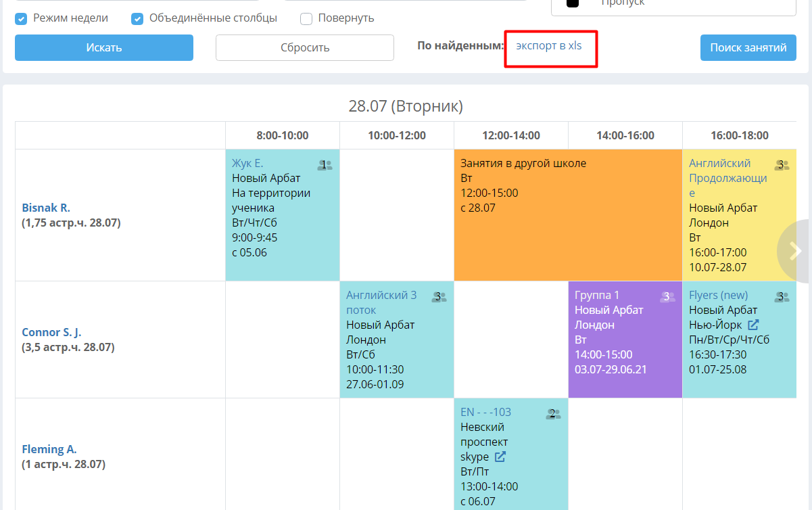Open the EN - - -103 group link

(486, 412)
